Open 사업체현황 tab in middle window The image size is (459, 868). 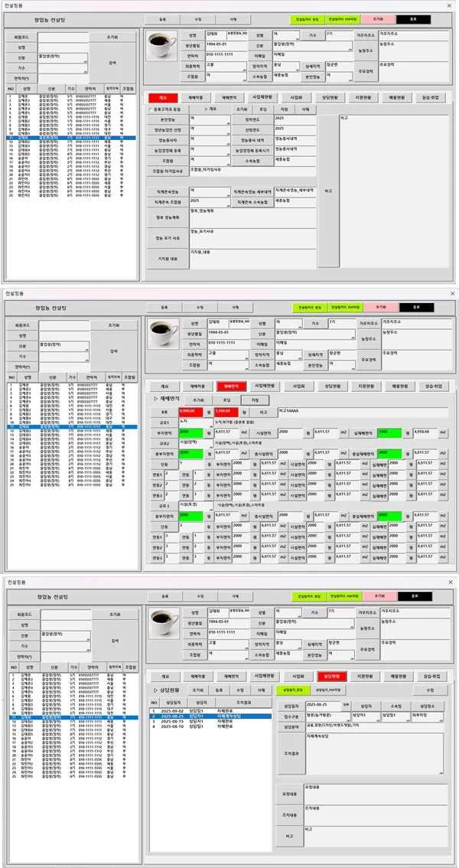pos(265,386)
